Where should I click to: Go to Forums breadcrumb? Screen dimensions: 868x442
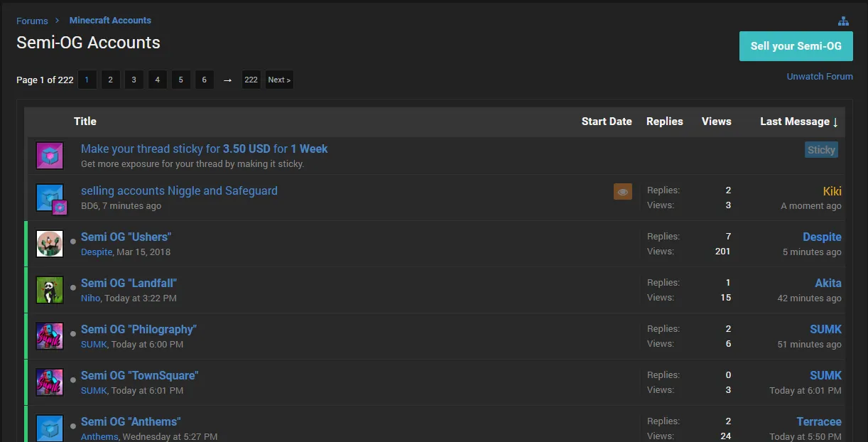[32, 21]
